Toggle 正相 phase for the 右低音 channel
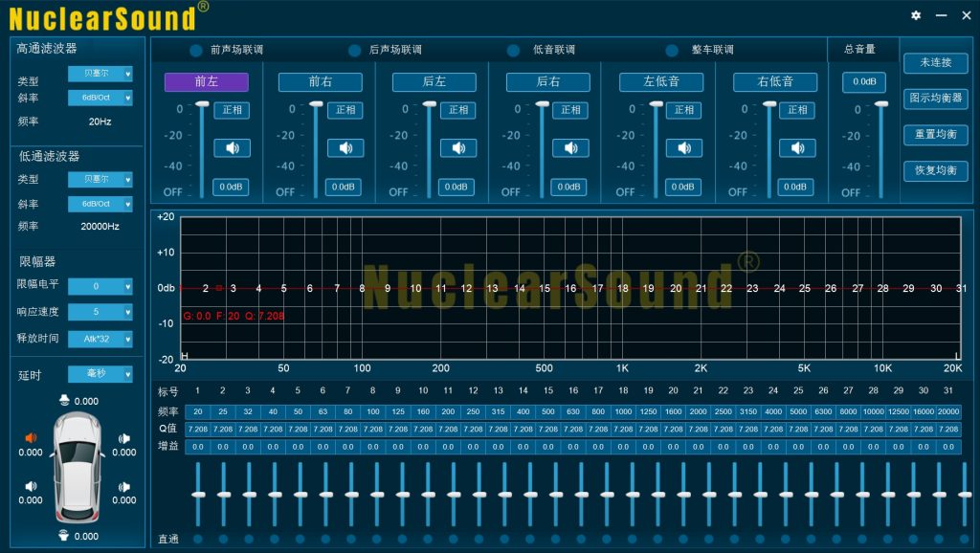980x553 pixels. pyautogui.click(x=797, y=110)
